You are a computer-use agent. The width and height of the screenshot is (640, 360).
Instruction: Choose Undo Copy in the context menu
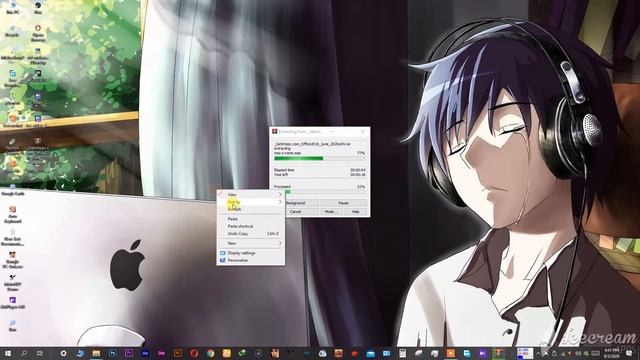click(x=251, y=234)
